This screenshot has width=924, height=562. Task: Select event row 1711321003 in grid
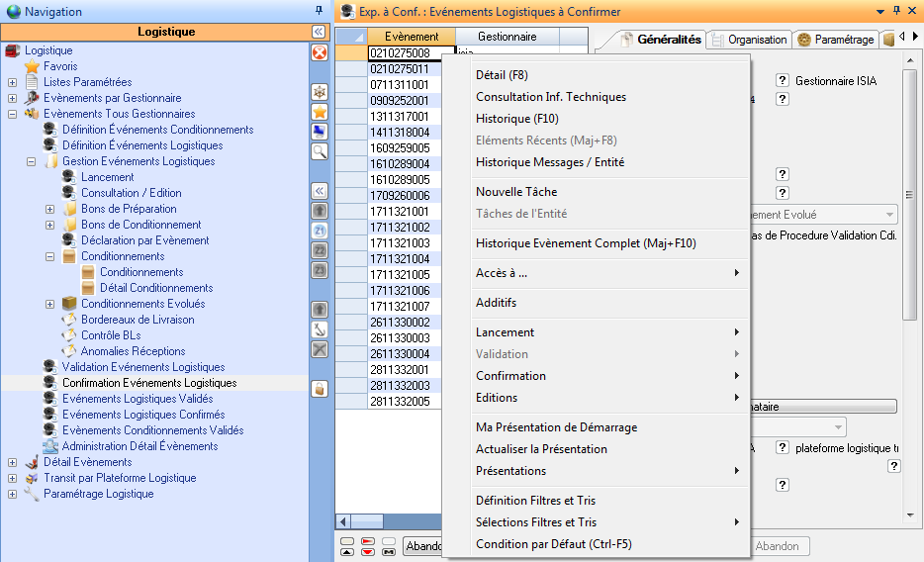click(399, 243)
